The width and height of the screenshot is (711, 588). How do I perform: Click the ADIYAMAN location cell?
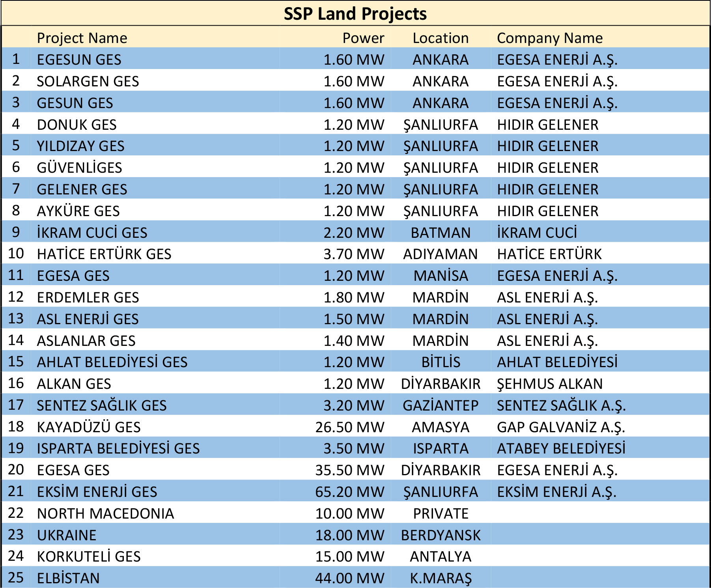[440, 254]
